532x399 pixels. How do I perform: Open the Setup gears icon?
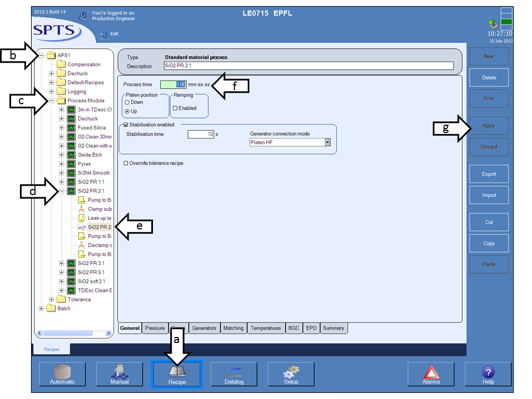tap(291, 372)
